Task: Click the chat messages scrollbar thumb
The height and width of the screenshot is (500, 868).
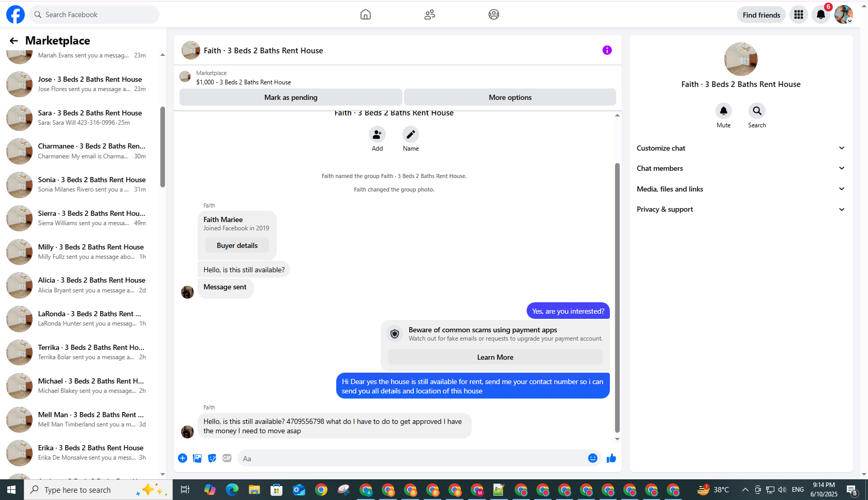Action: pos(617,298)
